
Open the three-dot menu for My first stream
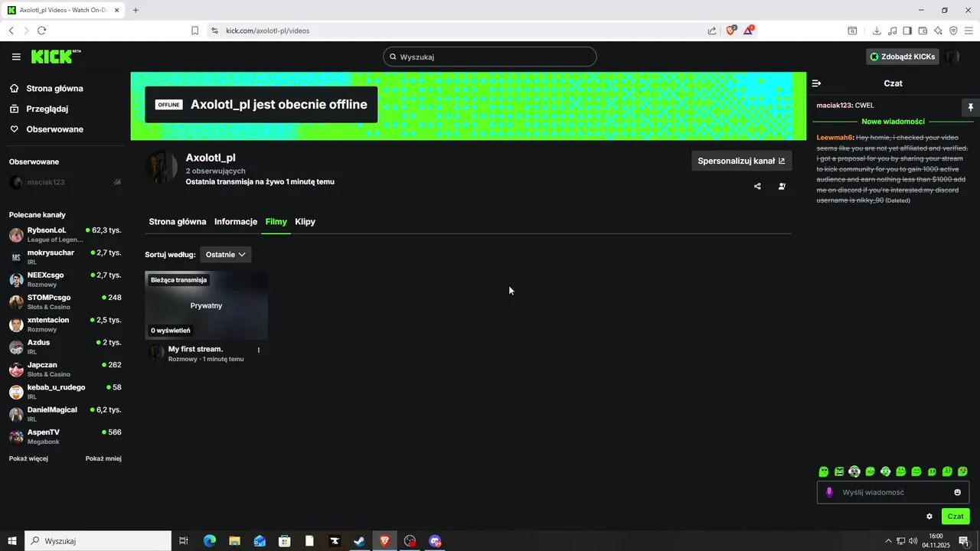(x=259, y=350)
